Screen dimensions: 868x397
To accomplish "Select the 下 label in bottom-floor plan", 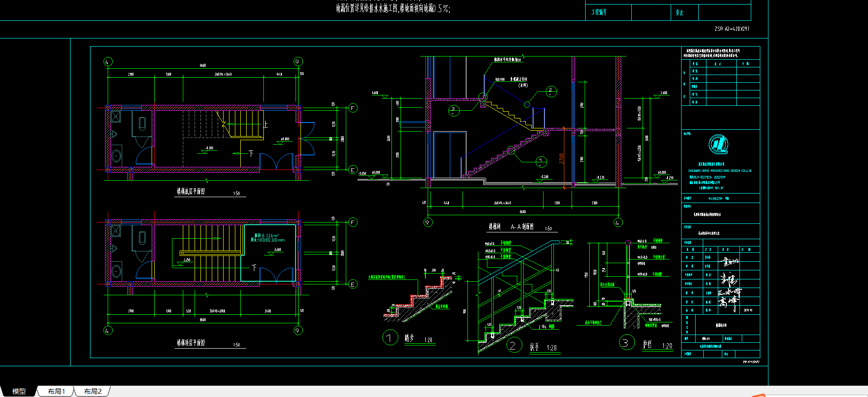I will click(251, 153).
